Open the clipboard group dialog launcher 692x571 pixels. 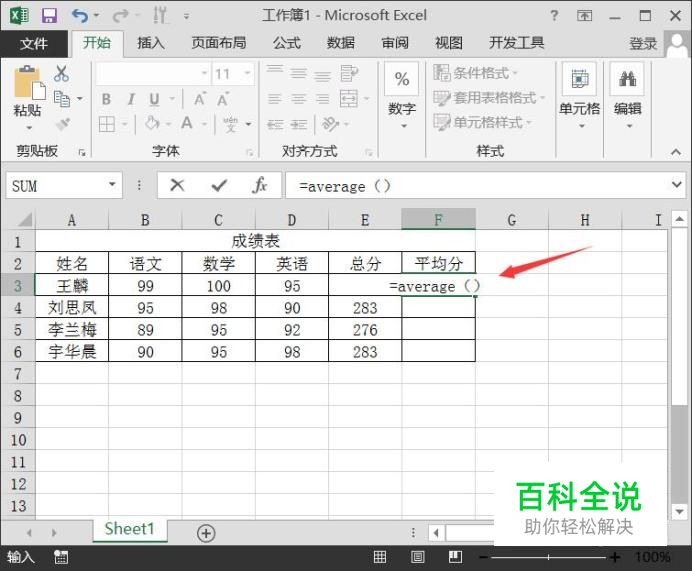[82, 152]
